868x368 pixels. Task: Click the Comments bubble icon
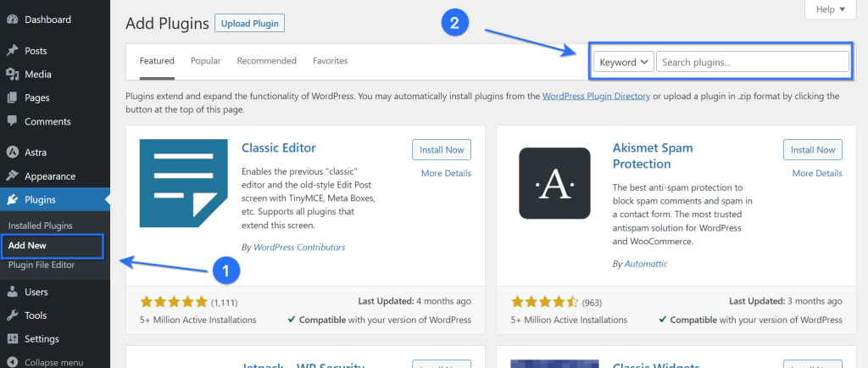[x=13, y=121]
